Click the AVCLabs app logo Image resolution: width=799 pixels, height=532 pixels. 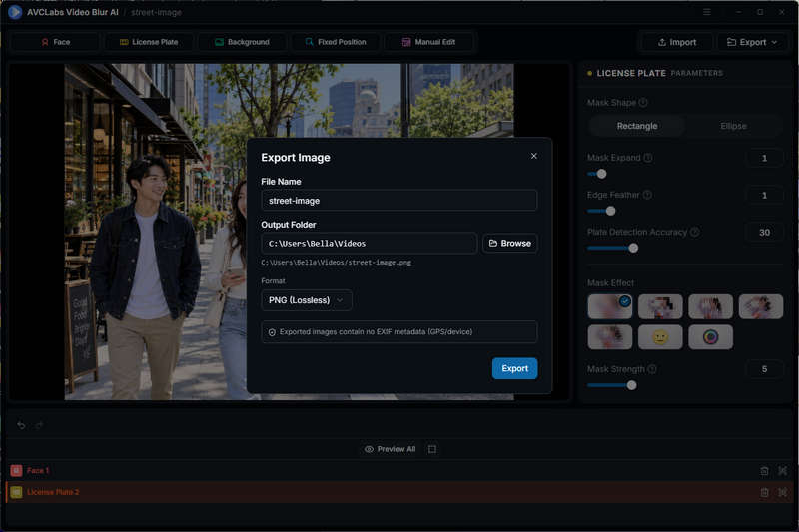(15, 12)
